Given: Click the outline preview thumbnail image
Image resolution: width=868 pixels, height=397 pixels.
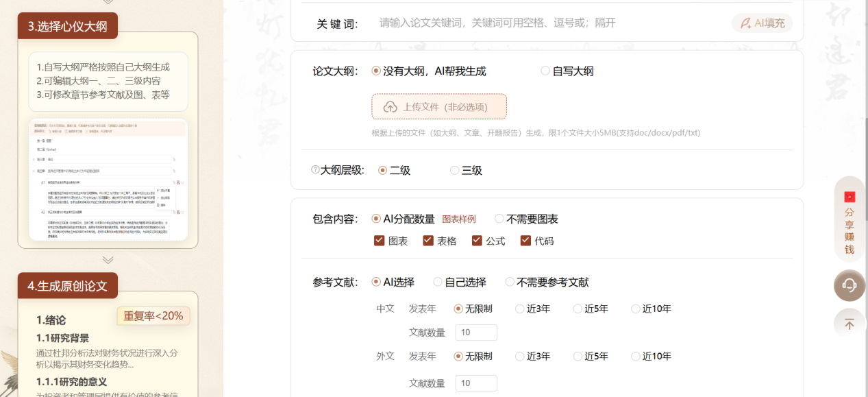Looking at the screenshot, I should point(108,180).
